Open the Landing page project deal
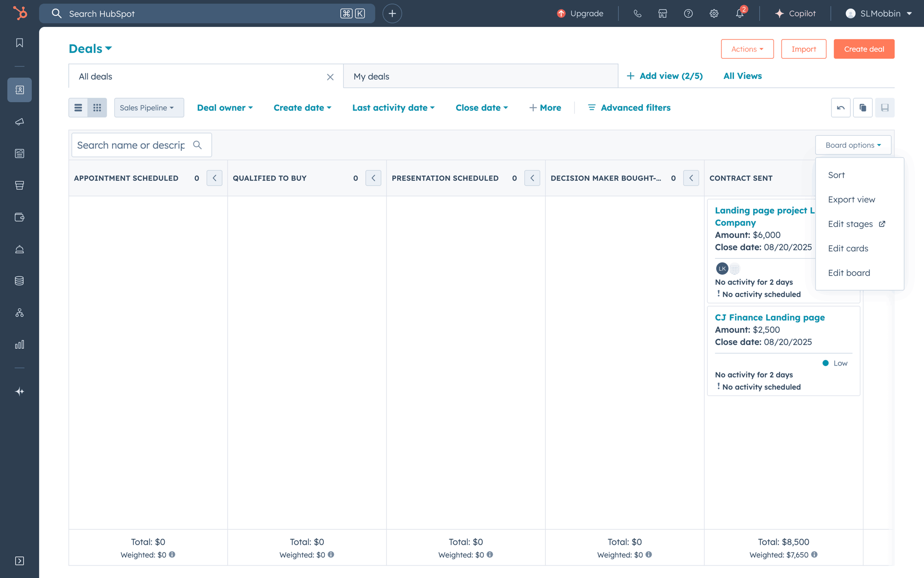Image resolution: width=924 pixels, height=578 pixels. [764, 216]
